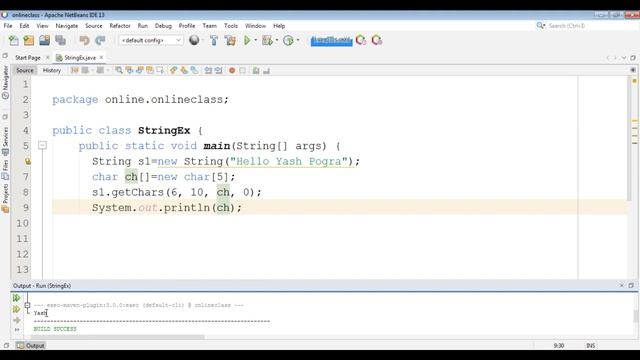Open a project using toolbar icon
The width and height of the screenshot is (640, 360).
point(44,40)
